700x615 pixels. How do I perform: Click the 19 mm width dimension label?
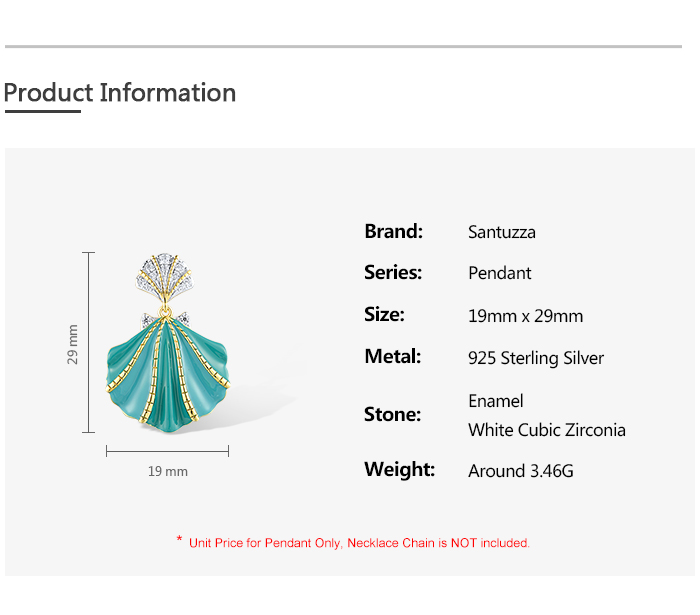coord(167,471)
